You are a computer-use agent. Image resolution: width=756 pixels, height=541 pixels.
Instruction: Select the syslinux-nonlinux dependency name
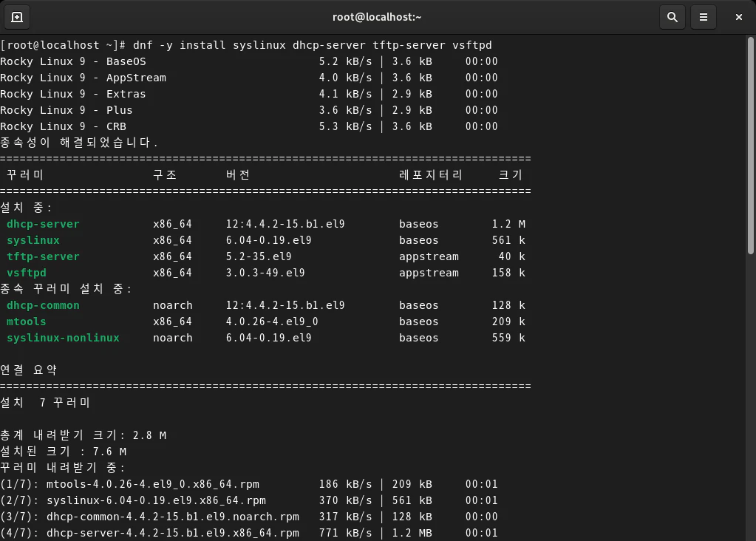63,338
